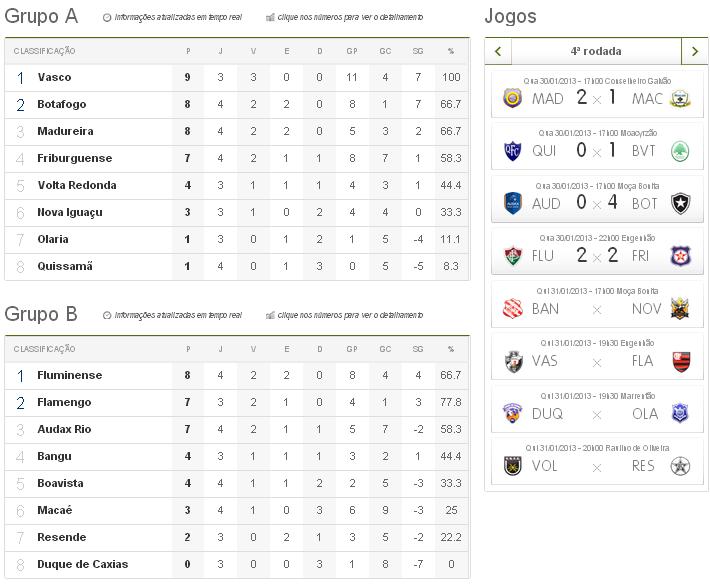Open Duque de Caxias team link

82,564
